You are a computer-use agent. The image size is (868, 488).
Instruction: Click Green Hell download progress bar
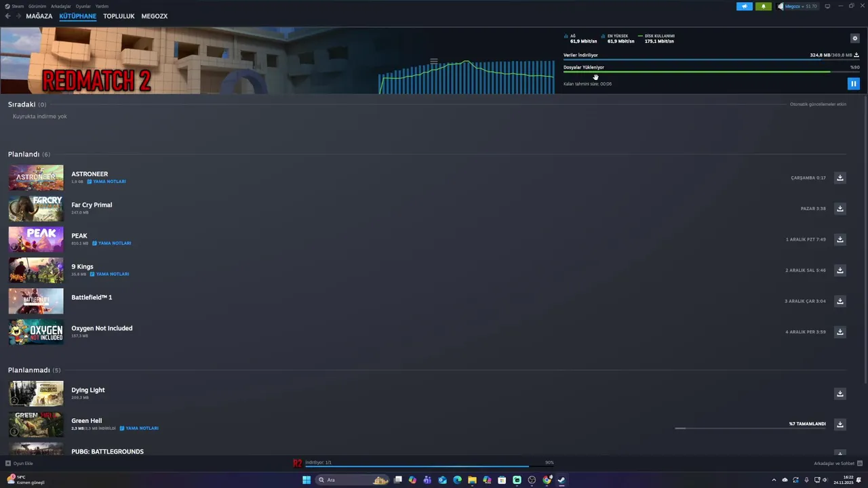click(750, 428)
